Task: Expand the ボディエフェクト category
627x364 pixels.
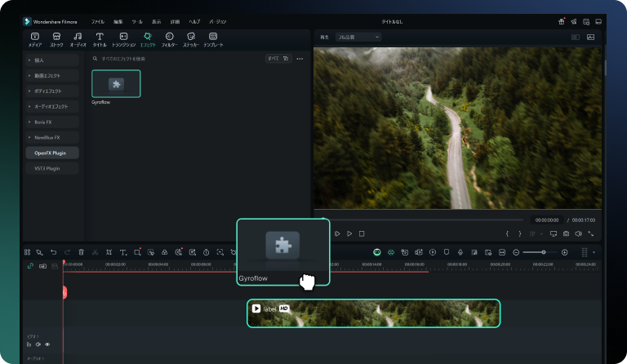Action: pos(52,91)
